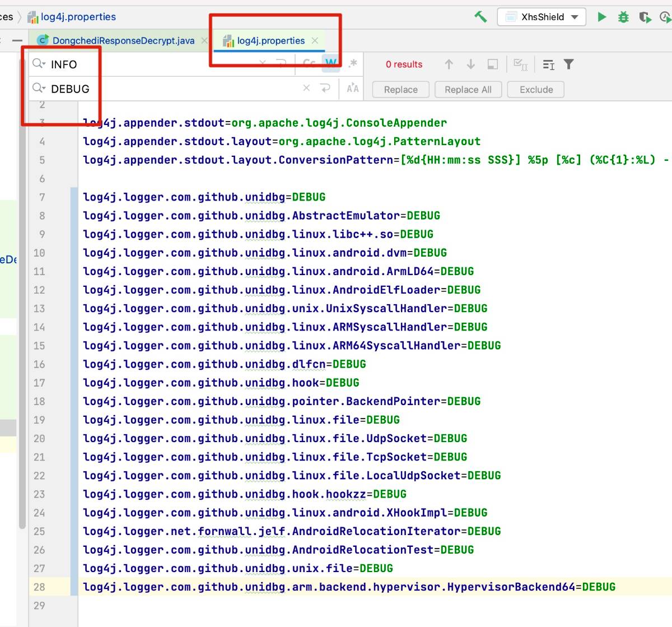
Task: Click the AbstractEmulator=DEBUG line
Action: (262, 216)
